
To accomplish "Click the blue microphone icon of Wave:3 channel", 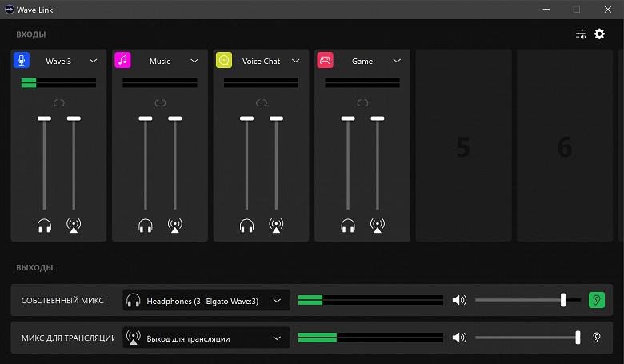I will 22,61.
